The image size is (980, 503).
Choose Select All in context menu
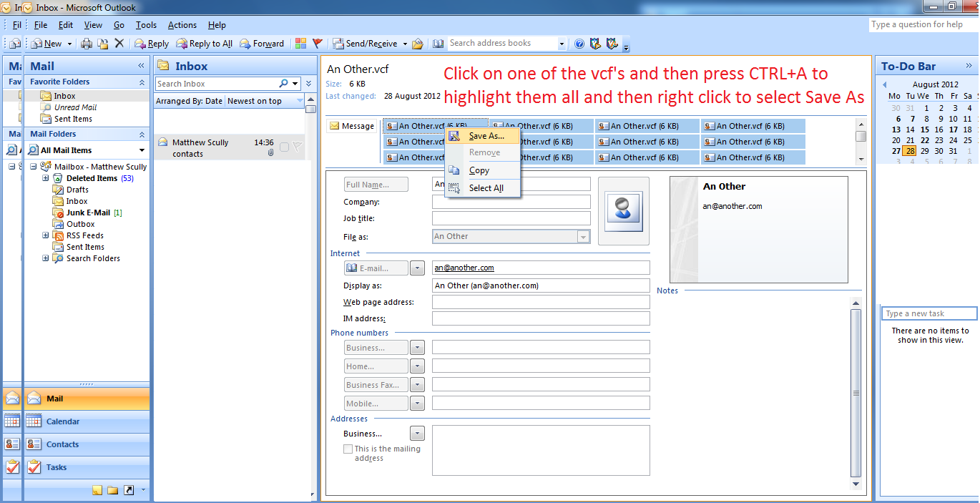[x=482, y=188]
